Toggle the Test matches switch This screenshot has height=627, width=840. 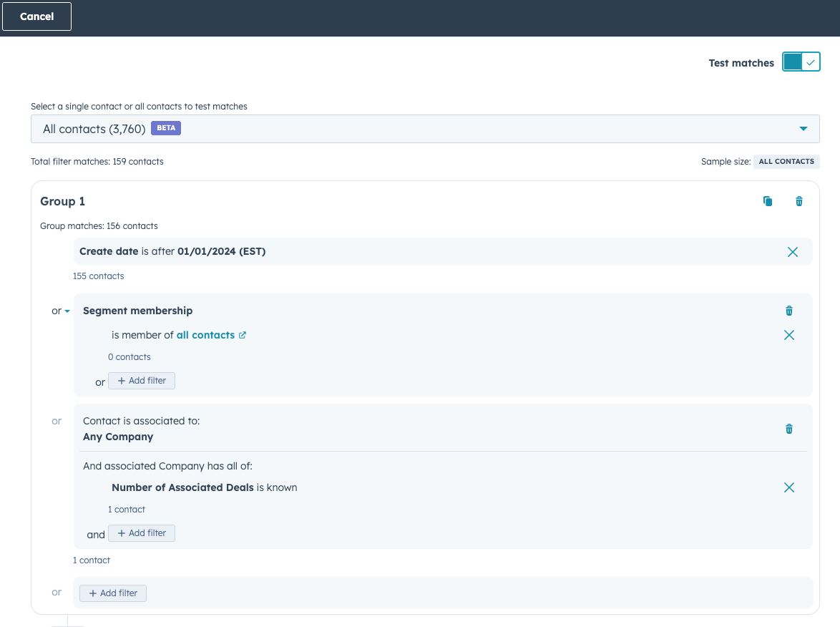tap(801, 62)
